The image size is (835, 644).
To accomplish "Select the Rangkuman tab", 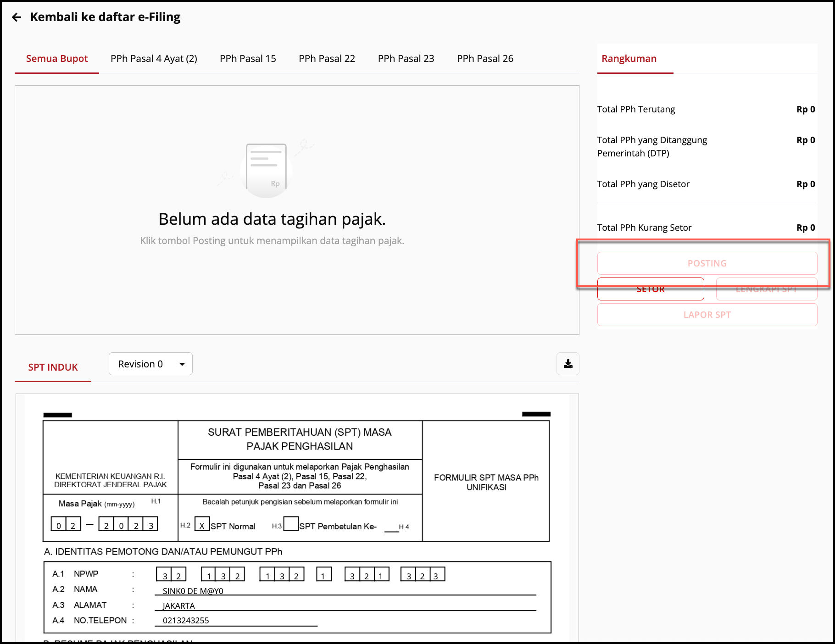I will tap(629, 59).
